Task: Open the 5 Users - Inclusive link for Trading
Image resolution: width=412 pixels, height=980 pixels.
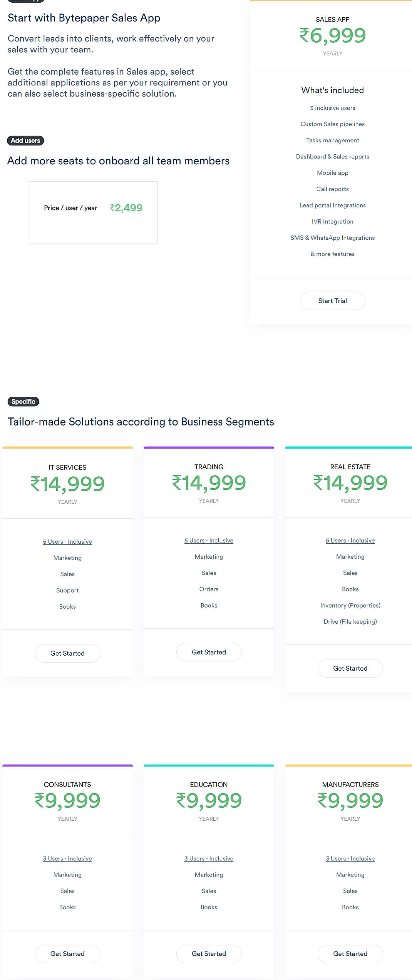Action: [x=209, y=540]
